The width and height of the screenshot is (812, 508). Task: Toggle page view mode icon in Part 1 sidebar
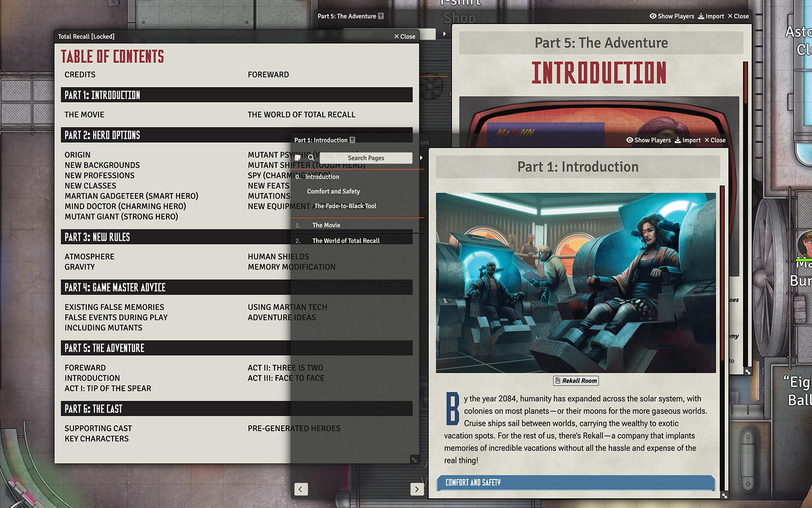click(298, 158)
